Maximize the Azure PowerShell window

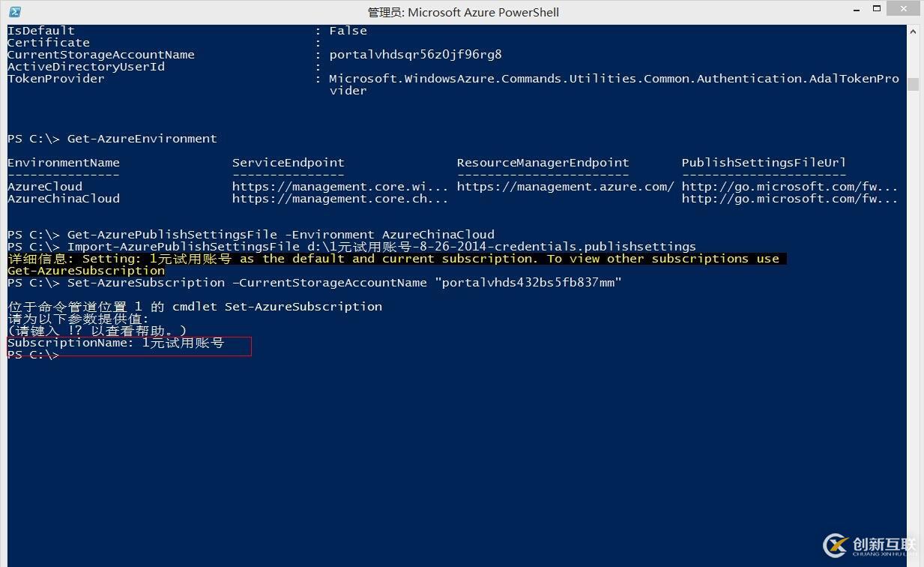[876, 10]
